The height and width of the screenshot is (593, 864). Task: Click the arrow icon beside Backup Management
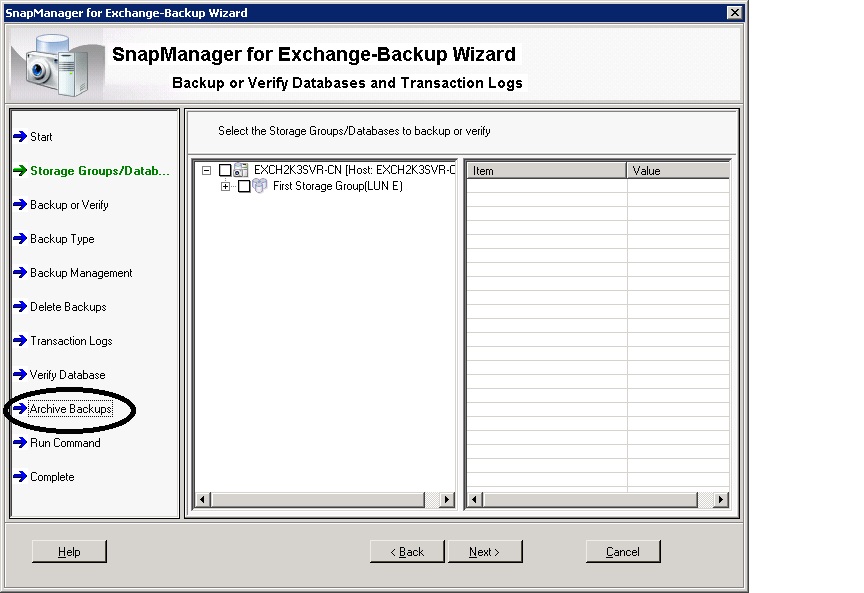pos(20,273)
